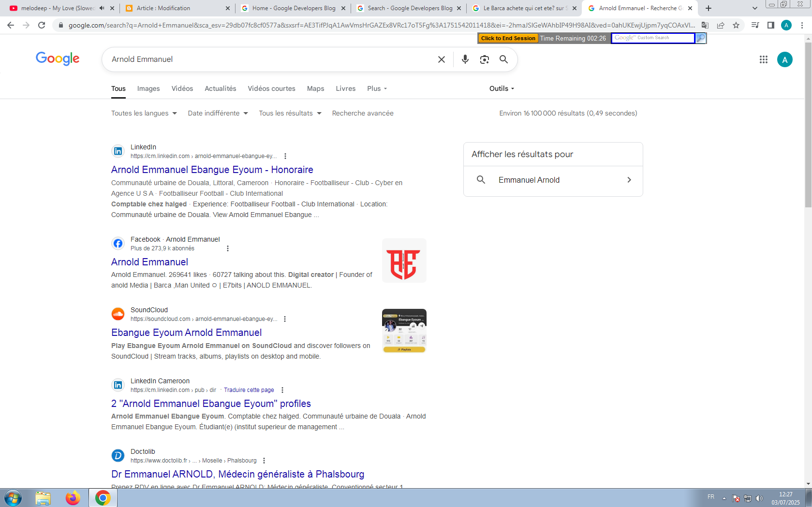The width and height of the screenshot is (812, 507).
Task: Click Click to End Session button
Action: 508,38
